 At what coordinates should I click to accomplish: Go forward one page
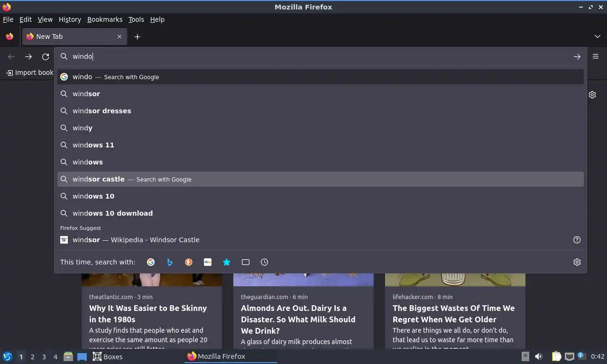[28, 56]
